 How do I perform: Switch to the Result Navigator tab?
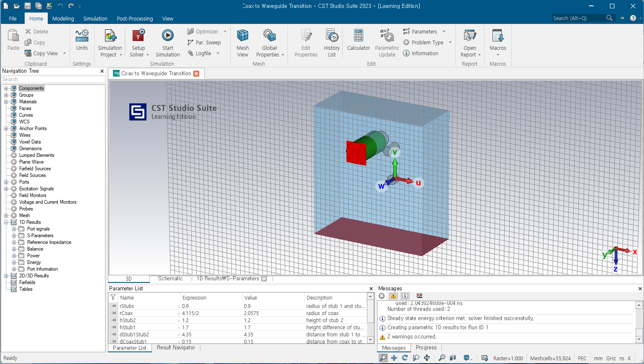(176, 348)
